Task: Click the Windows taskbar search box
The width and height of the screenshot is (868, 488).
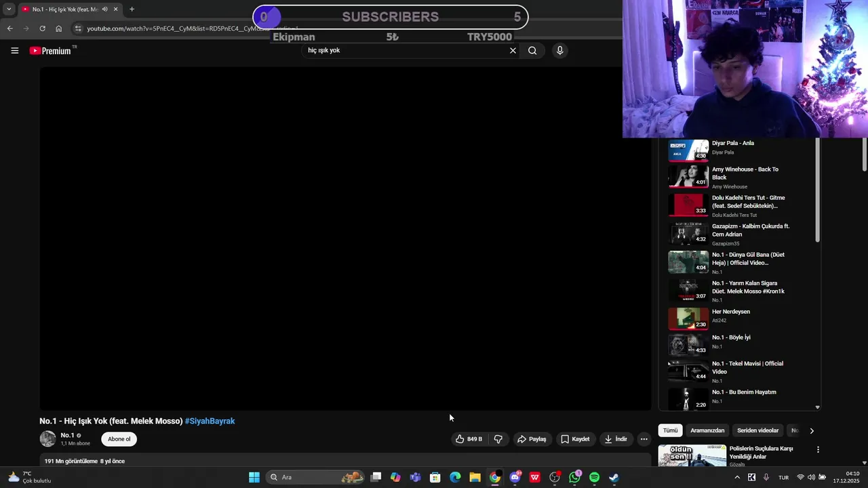Action: (x=316, y=477)
